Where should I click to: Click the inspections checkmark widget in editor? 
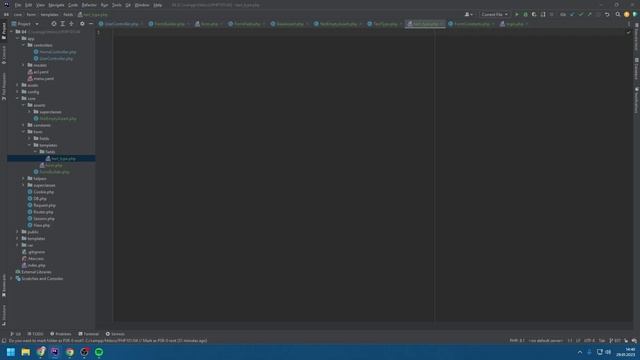[x=628, y=32]
